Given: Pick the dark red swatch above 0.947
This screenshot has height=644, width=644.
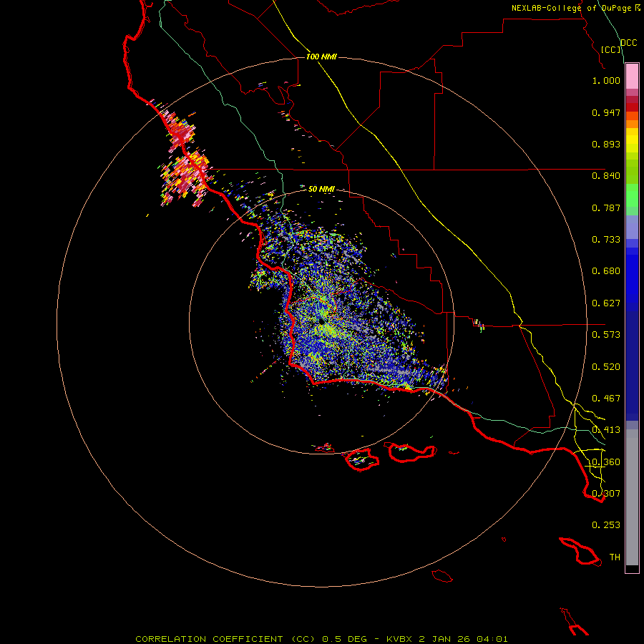Looking at the screenshot, I should [x=632, y=107].
